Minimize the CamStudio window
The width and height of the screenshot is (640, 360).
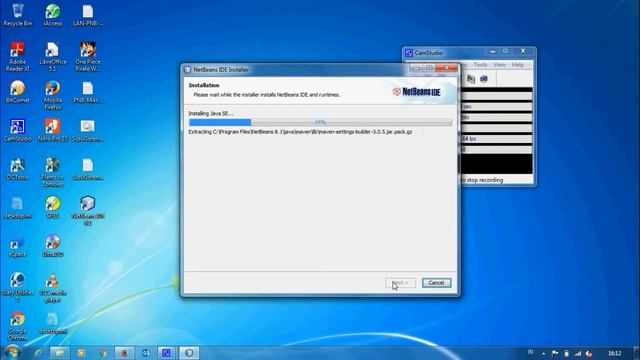pos(493,51)
